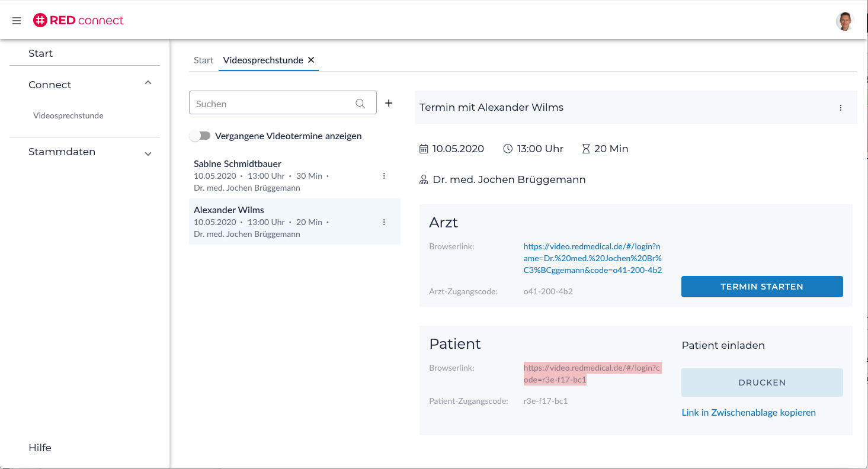
Task: Open options menu for Alexander Wilms entry
Action: (384, 222)
